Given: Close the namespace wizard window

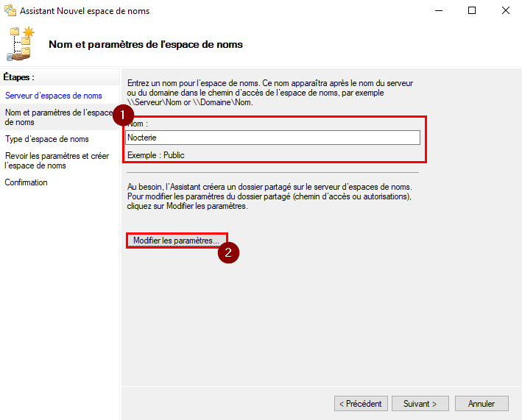Looking at the screenshot, I should (x=505, y=11).
